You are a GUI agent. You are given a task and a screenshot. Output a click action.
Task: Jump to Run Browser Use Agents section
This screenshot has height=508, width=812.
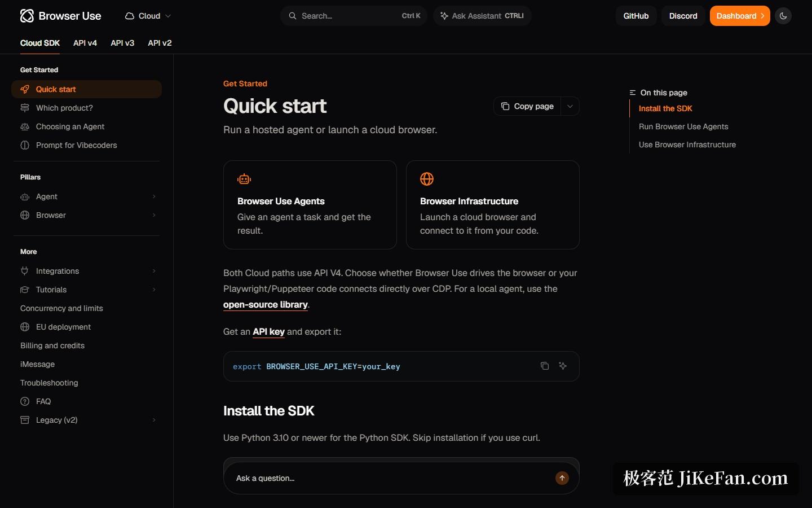pyautogui.click(x=683, y=126)
